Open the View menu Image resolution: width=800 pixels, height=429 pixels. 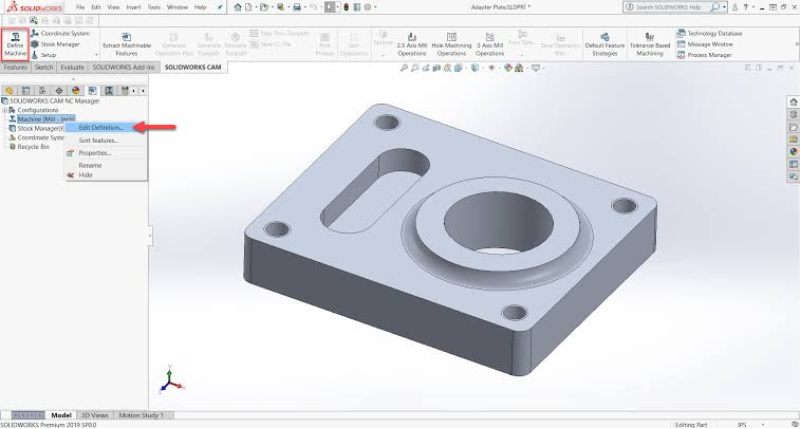113,7
